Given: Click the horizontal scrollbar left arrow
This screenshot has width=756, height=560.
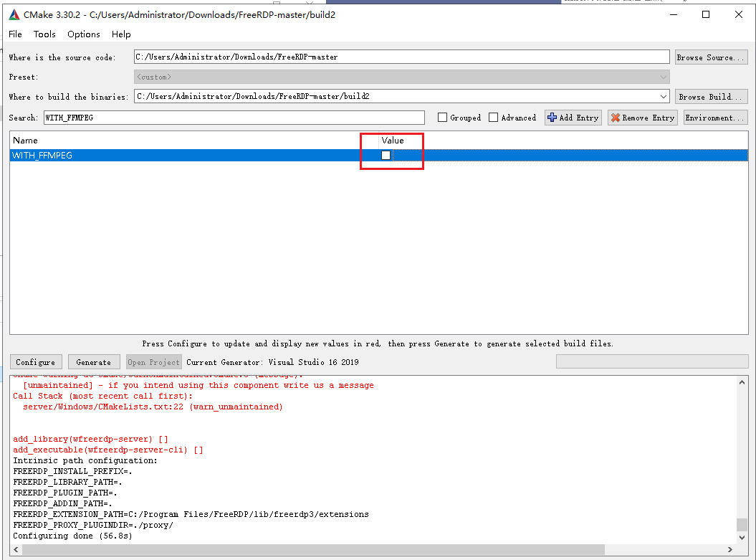Looking at the screenshot, I should pyautogui.click(x=16, y=549).
